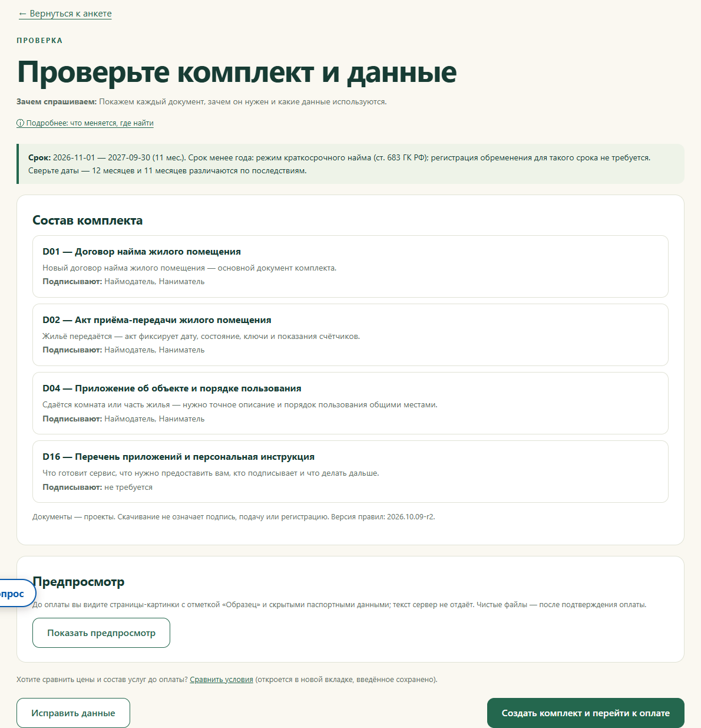Select card «D01 — Договор найма жилого помещения»
The image size is (701, 728).
350,266
